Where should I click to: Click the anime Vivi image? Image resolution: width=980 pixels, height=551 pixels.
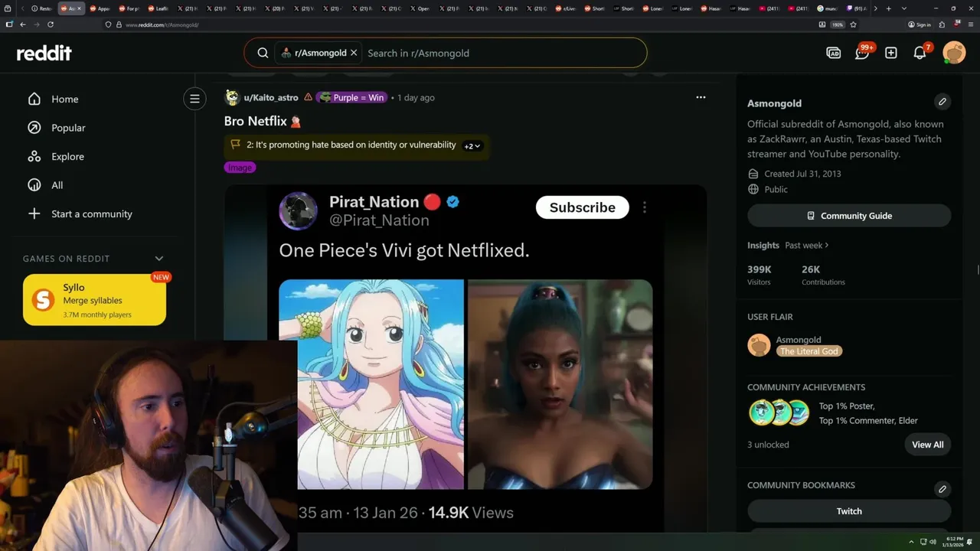click(x=371, y=384)
